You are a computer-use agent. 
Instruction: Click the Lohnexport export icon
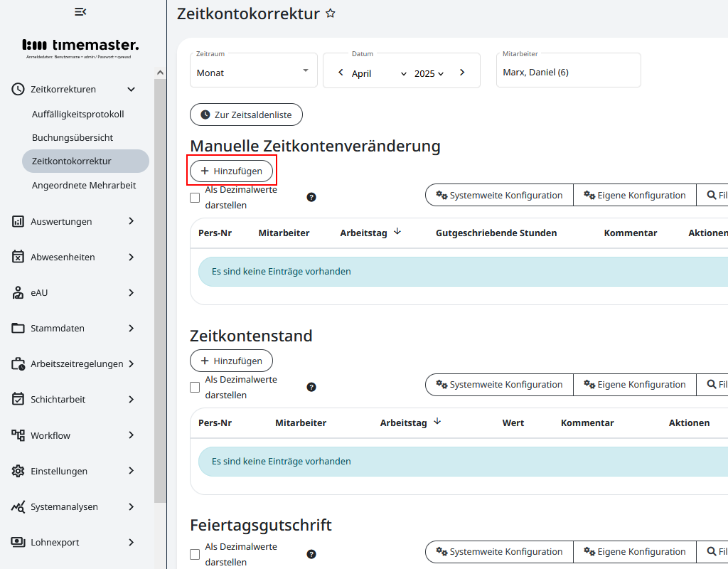pos(19,542)
